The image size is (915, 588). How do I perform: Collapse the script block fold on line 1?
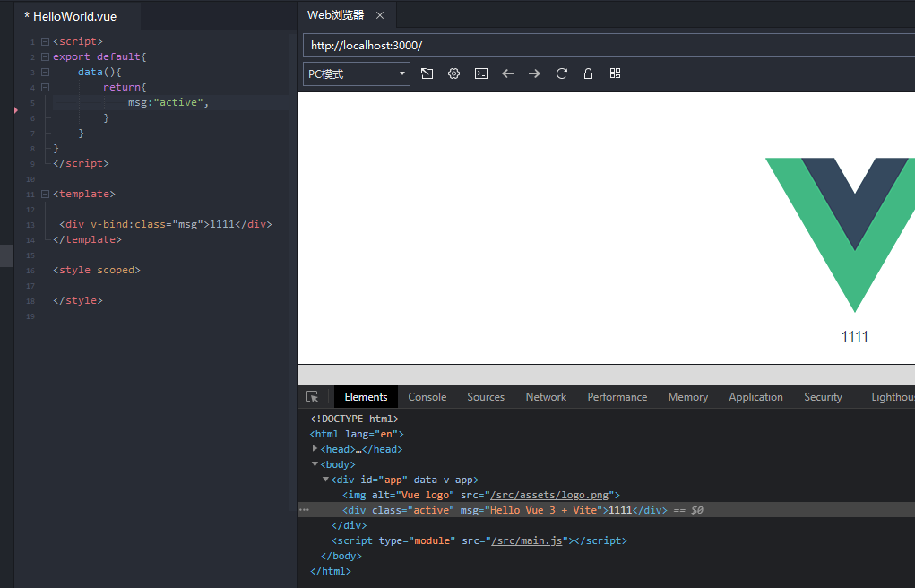tap(45, 41)
